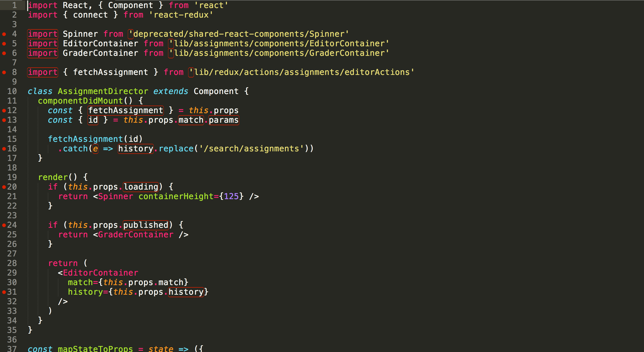Click the highlighted 'history' before .replace
This screenshot has height=352, width=644.
136,149
